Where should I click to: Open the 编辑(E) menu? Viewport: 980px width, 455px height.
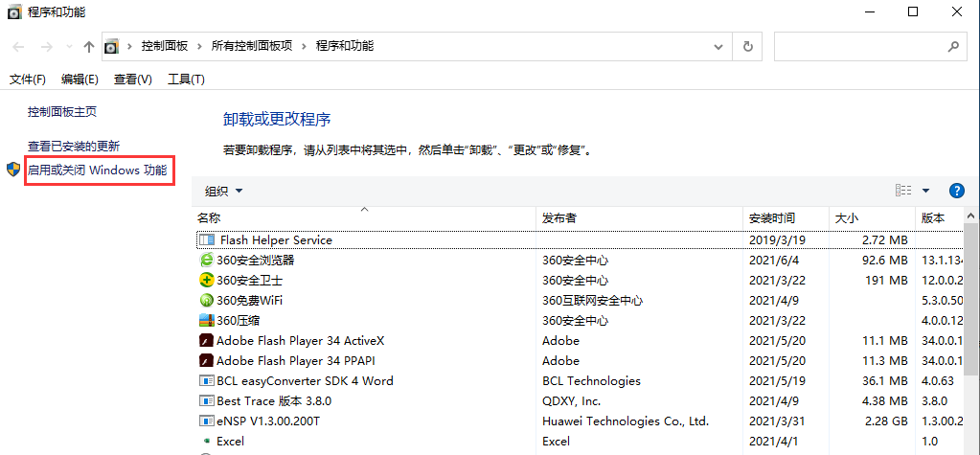80,80
